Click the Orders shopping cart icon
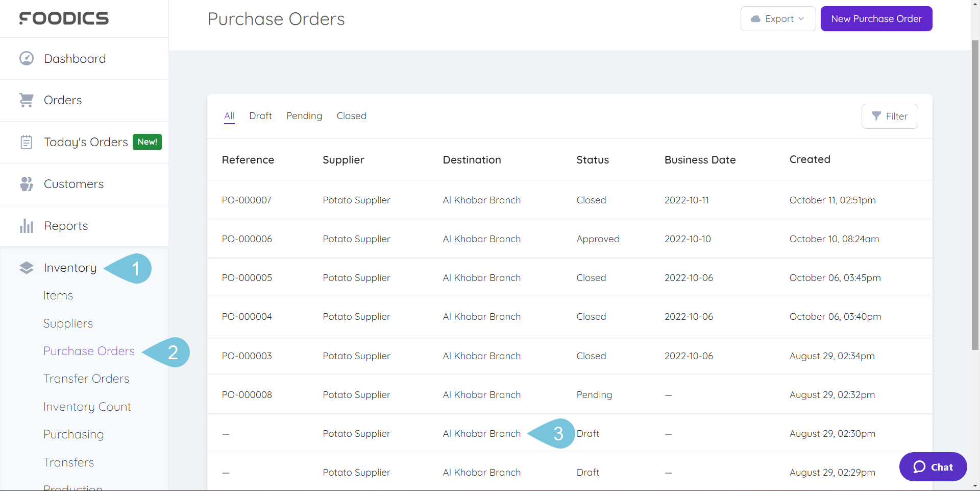This screenshot has height=491, width=980. point(26,100)
